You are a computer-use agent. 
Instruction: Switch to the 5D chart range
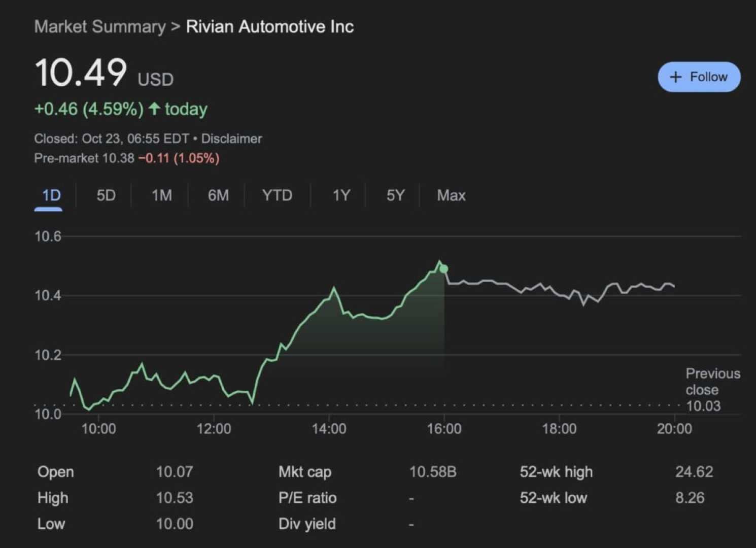pos(106,195)
